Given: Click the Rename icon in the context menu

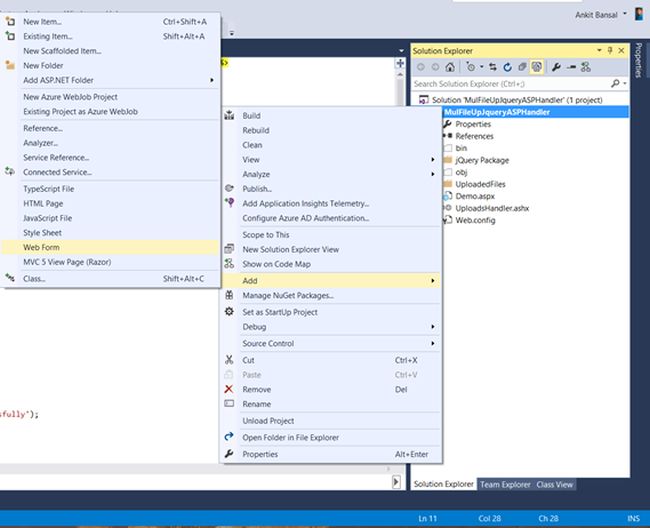Looking at the screenshot, I should point(229,403).
